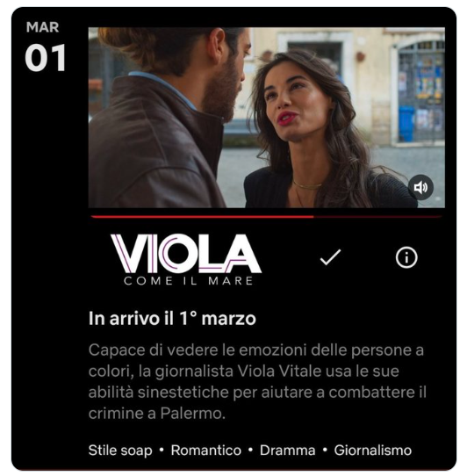Click the COME IL MARE subtitle text

point(188,281)
